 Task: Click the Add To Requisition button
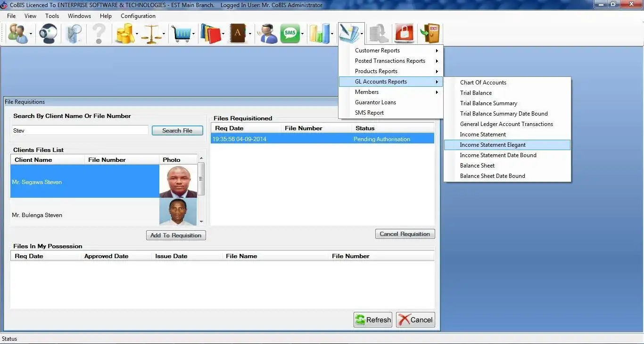coord(176,235)
